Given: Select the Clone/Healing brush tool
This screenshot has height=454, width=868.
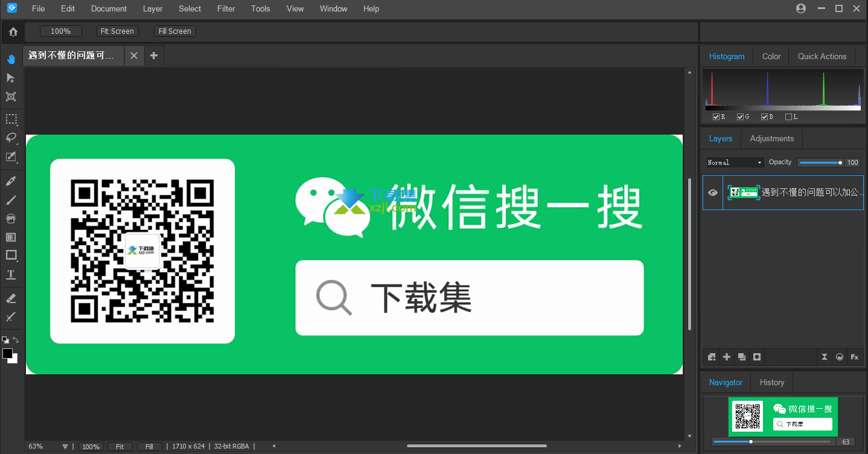Looking at the screenshot, I should tap(11, 317).
